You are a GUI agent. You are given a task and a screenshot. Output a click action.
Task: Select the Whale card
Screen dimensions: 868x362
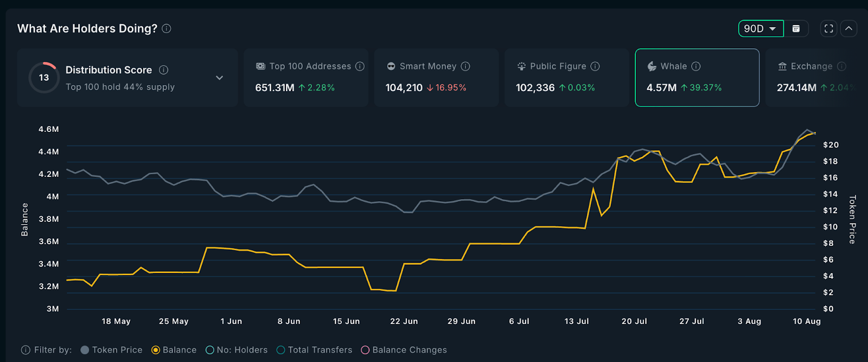coord(697,78)
